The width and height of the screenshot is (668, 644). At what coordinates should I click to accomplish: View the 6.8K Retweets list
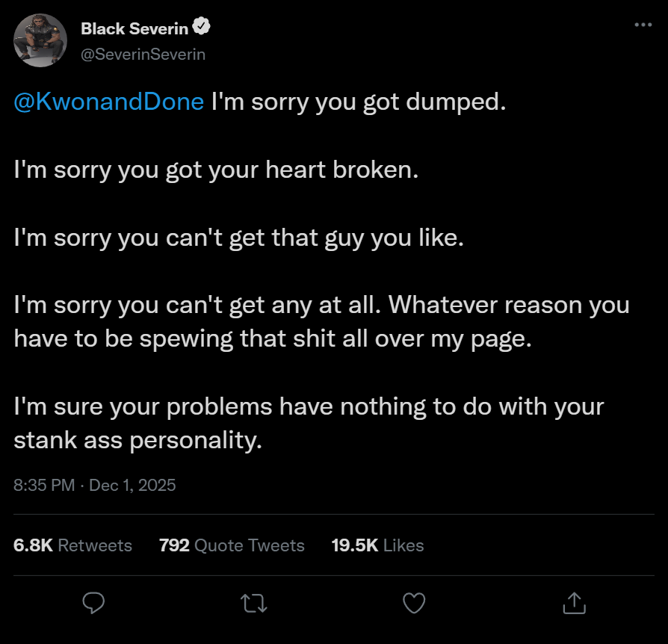(x=72, y=545)
